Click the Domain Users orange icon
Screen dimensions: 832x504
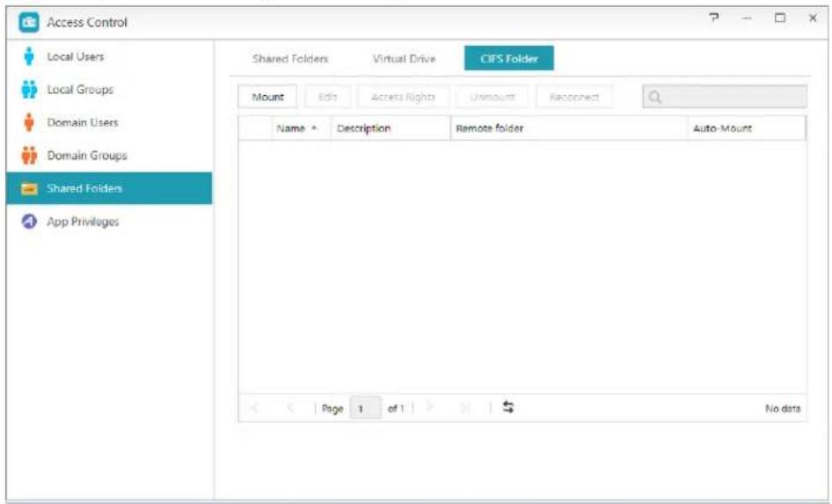[29, 122]
